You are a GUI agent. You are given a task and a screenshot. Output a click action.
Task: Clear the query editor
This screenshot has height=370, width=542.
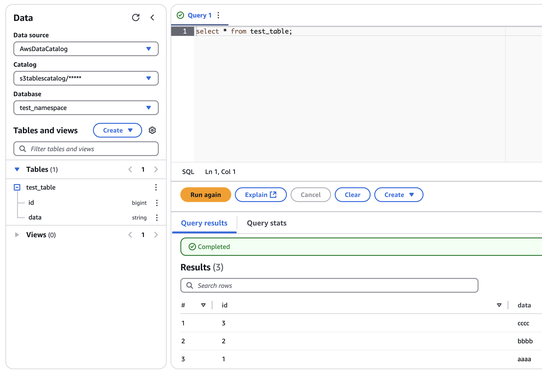(x=353, y=195)
